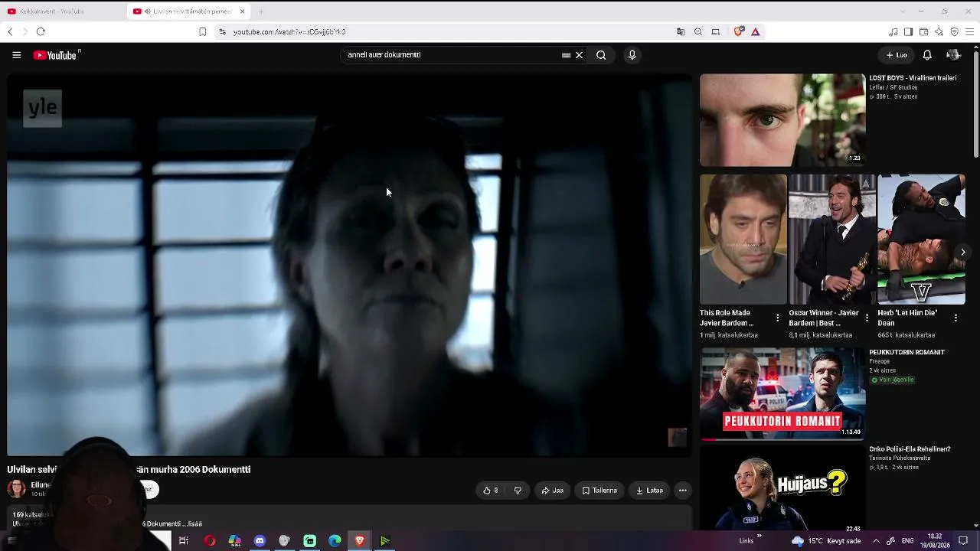
Task: Open options for 'Oscar Winner' short
Action: [867, 318]
